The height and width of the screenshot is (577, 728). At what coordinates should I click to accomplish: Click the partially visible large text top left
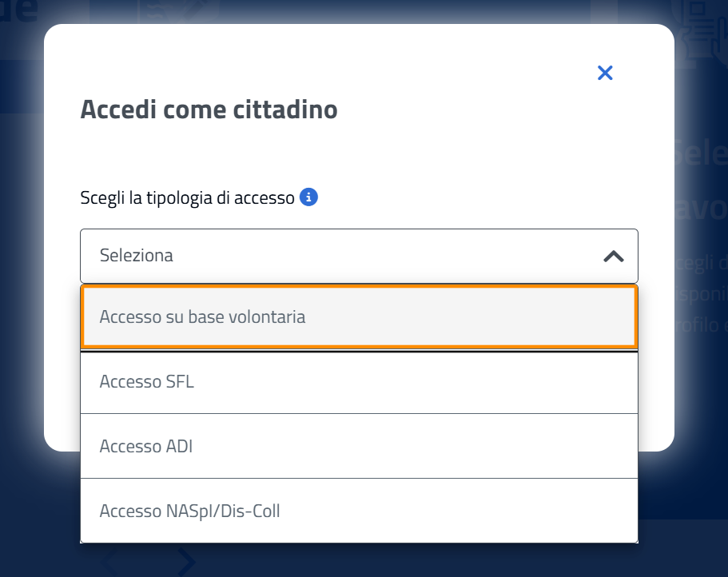tap(18, 10)
